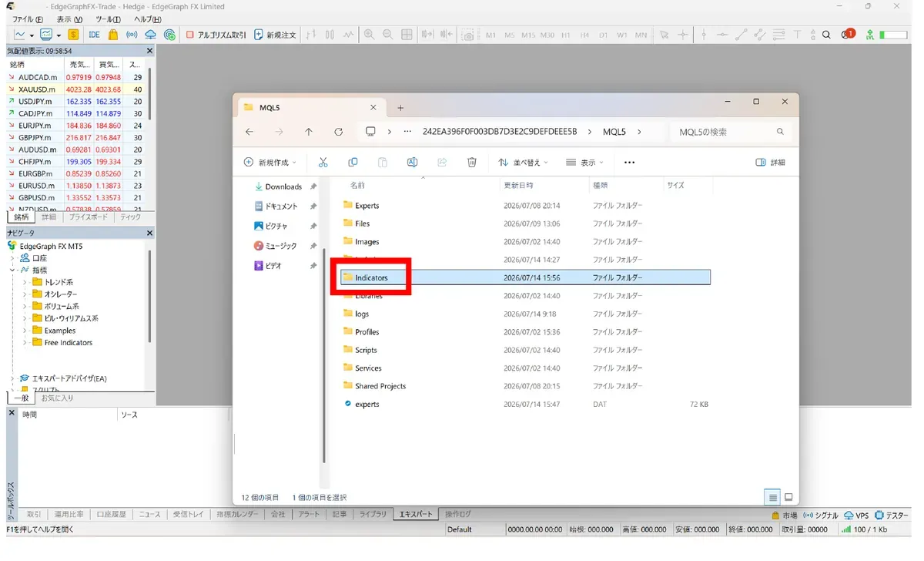Click the Cut scissors icon in Explorer
The image size is (924, 561).
coord(323,163)
